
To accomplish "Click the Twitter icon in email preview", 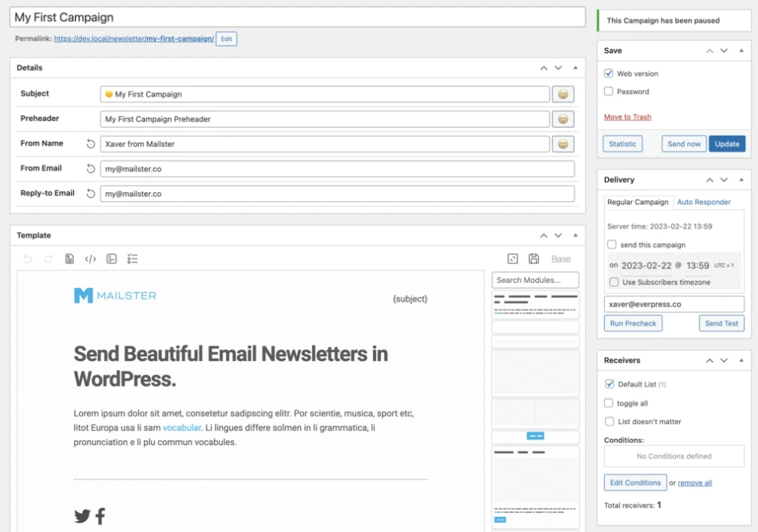I will coord(82,515).
